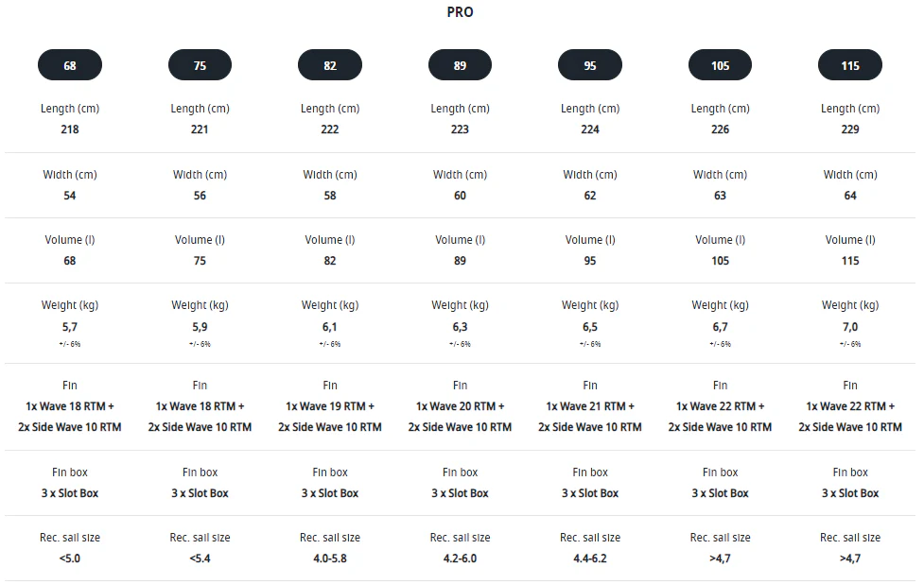Screen dimensions: 924x584
Task: Click sail size <5.4 value
Action: 200,558
